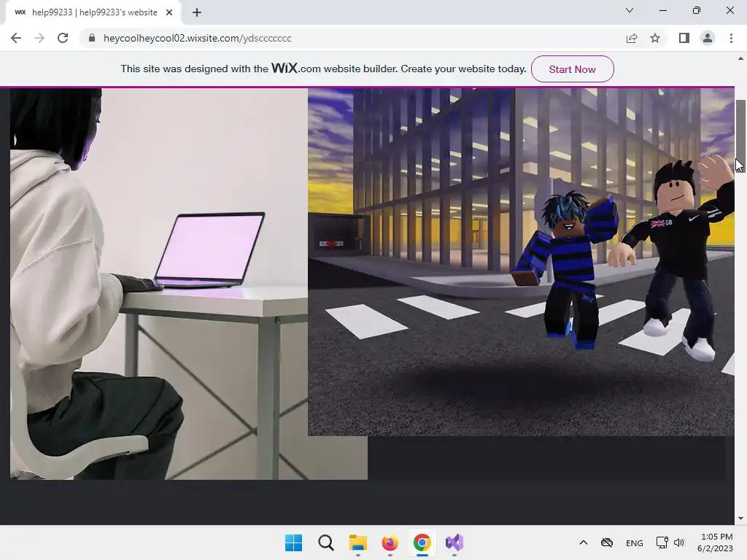
Task: Open File Explorer from taskbar
Action: 357,542
